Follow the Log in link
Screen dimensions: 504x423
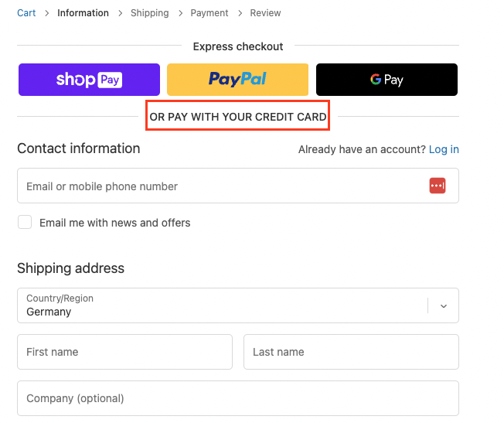444,149
